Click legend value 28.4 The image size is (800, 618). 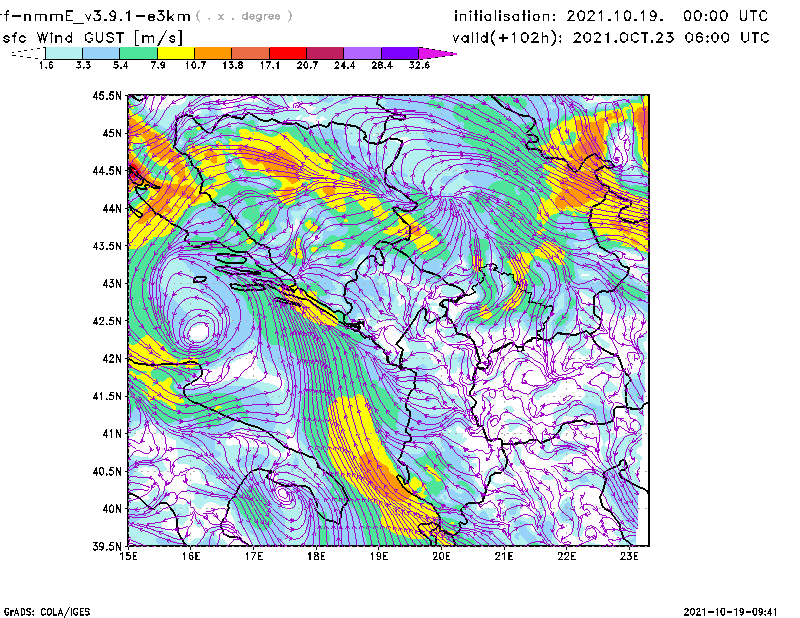[382, 65]
